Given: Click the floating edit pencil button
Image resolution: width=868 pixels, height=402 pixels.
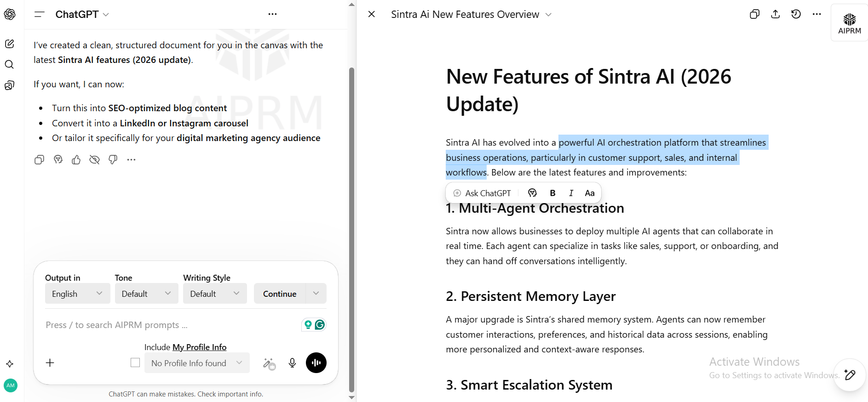Looking at the screenshot, I should coord(850,375).
